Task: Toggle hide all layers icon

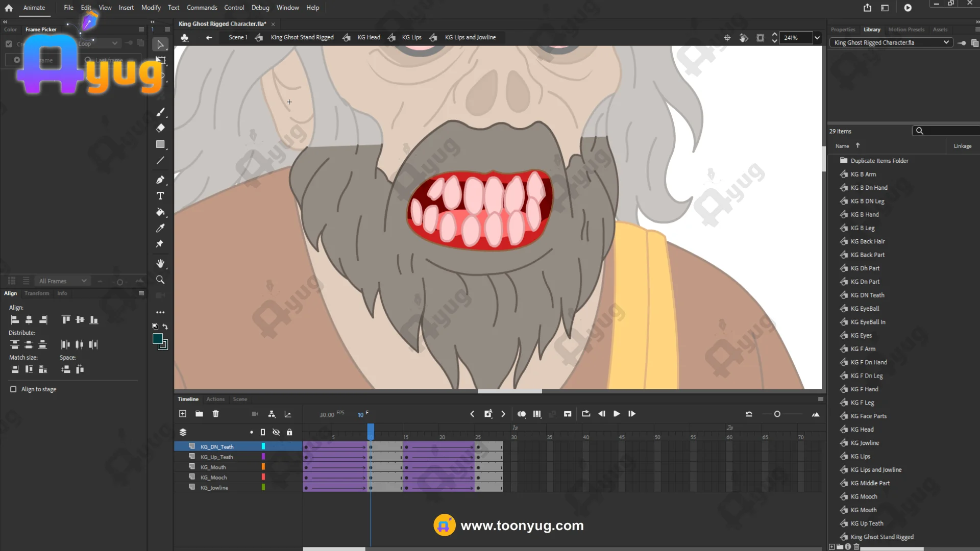Action: 276,432
